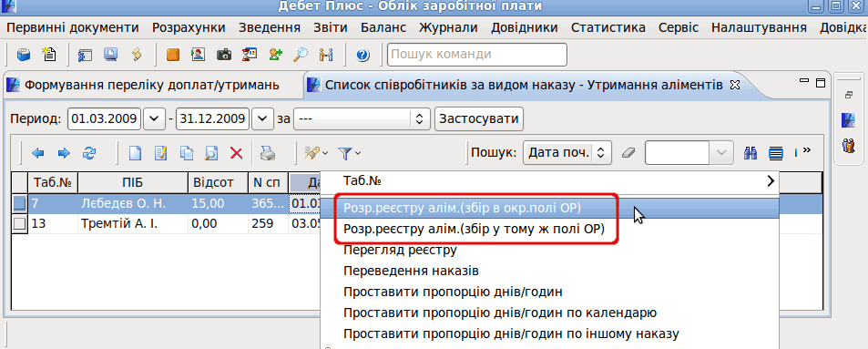Expand the Таб.№ submenu arrow
The image size is (868, 349).
pos(770,180)
